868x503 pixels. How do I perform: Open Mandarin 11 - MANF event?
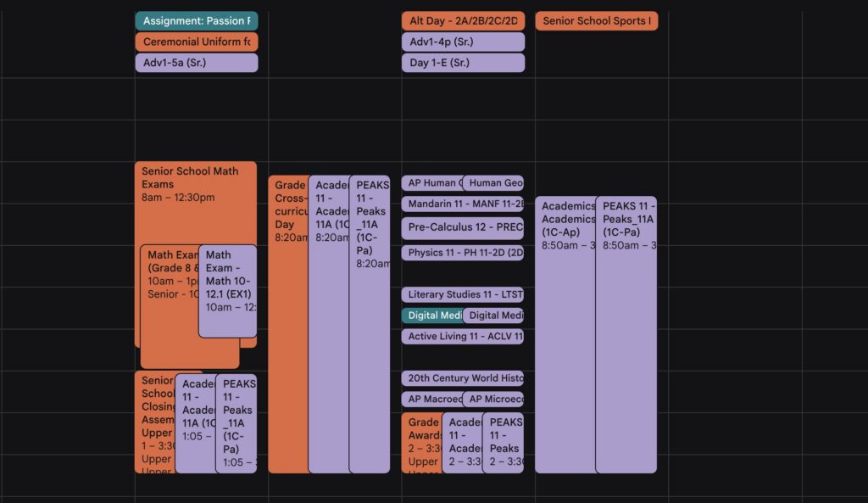tap(463, 204)
